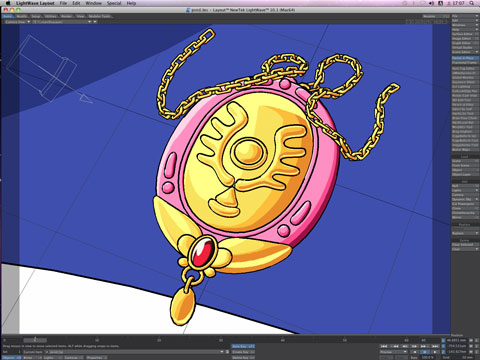This screenshot has width=480, height=360.
Task: Toggle the Z position channel button
Action: [443, 352]
